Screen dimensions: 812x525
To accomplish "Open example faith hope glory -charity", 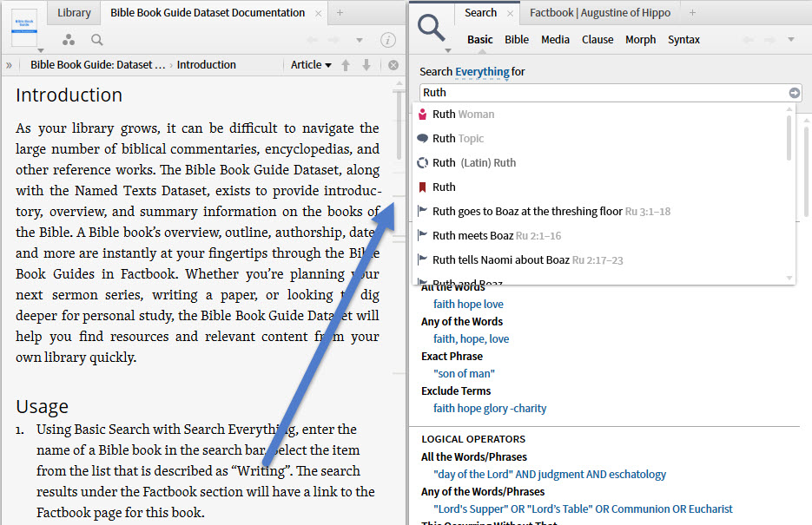I will coord(490,408).
